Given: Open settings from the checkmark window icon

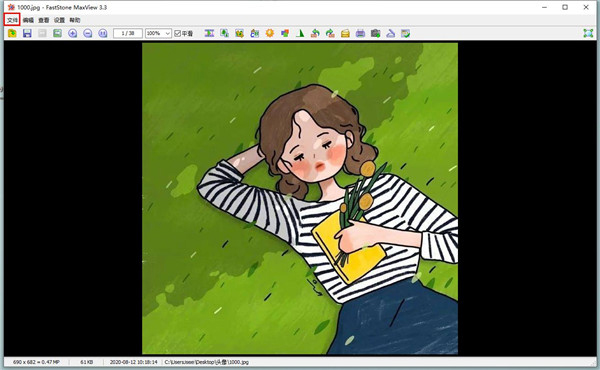Looking at the screenshot, I should 406,34.
